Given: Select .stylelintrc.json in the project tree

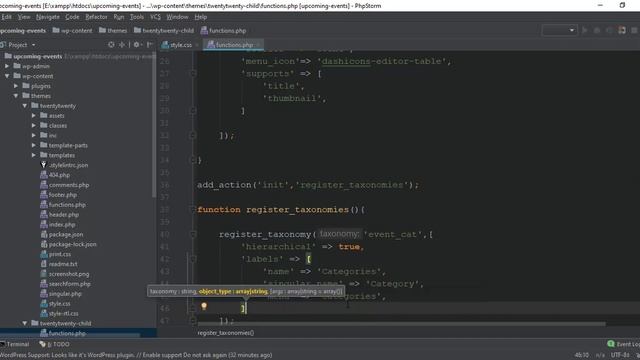Looking at the screenshot, I should coord(64,165).
